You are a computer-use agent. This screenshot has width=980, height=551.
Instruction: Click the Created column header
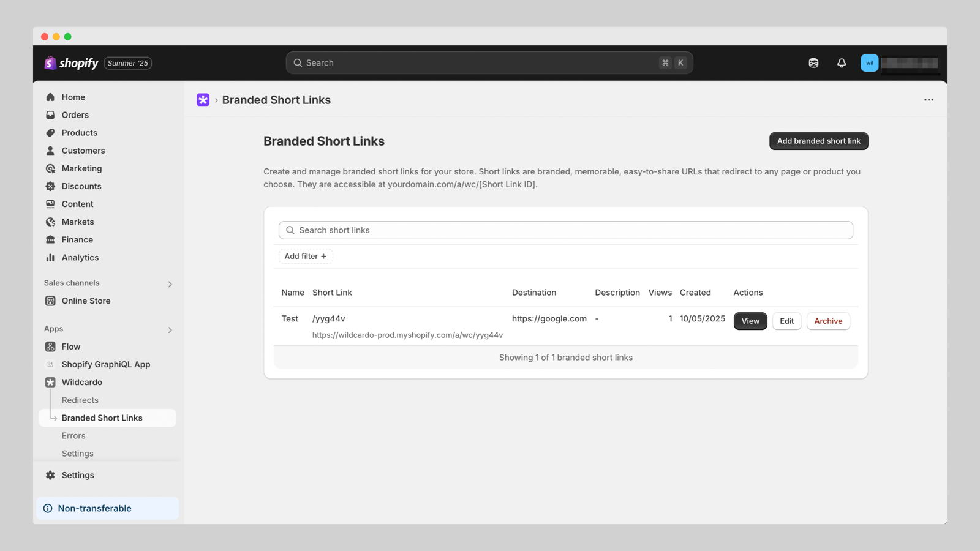coord(695,293)
